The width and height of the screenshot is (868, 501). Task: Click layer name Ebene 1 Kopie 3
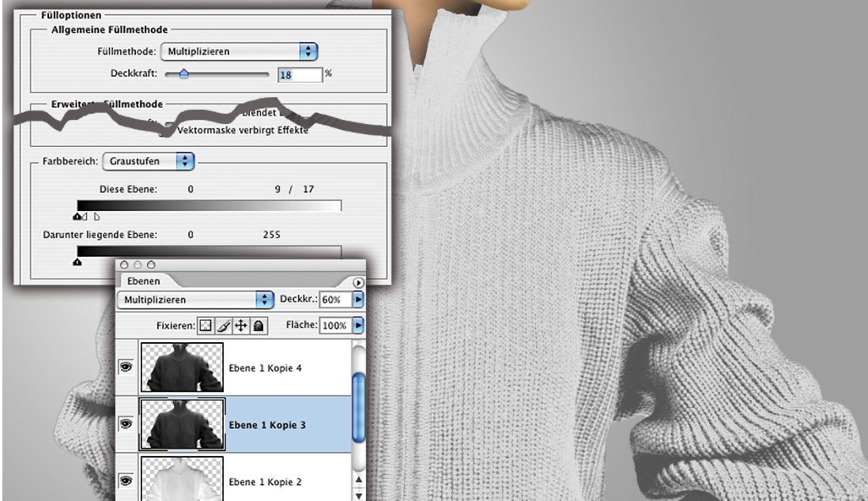click(267, 425)
